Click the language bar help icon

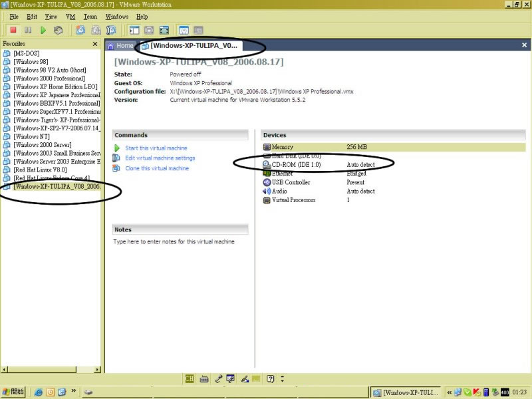click(x=270, y=378)
